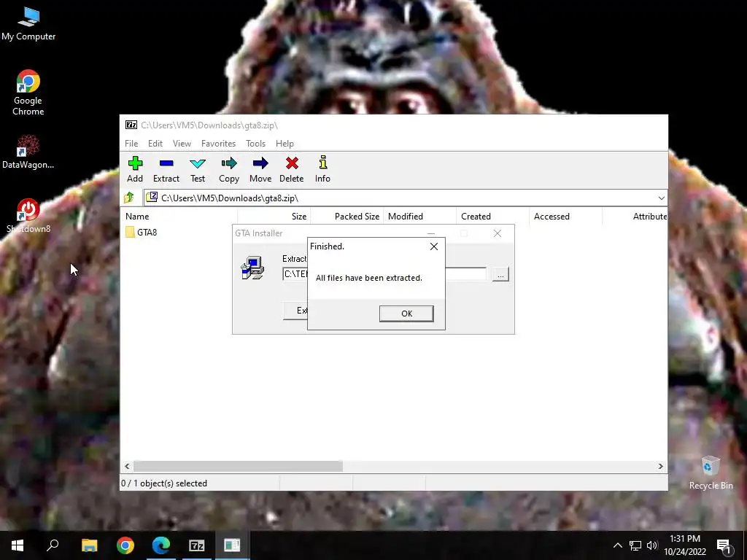Click the 7z icon in the title bar
Image resolution: width=747 pixels, height=560 pixels.
coord(131,125)
